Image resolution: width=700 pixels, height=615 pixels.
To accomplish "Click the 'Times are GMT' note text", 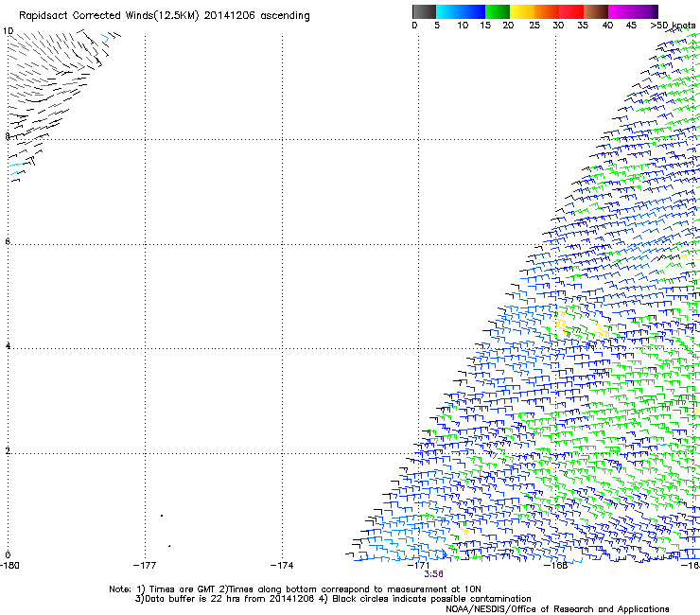I will [x=183, y=589].
